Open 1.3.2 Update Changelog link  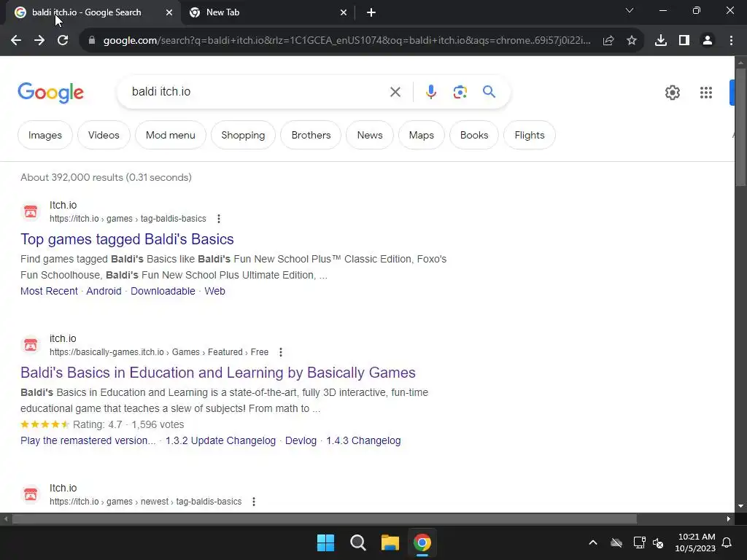point(220,440)
